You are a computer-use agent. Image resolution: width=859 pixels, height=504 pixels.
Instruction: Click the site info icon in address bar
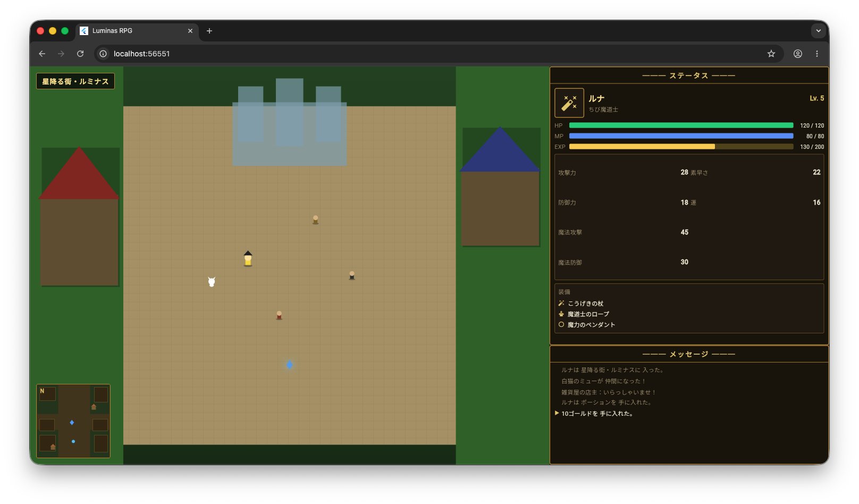(x=103, y=54)
